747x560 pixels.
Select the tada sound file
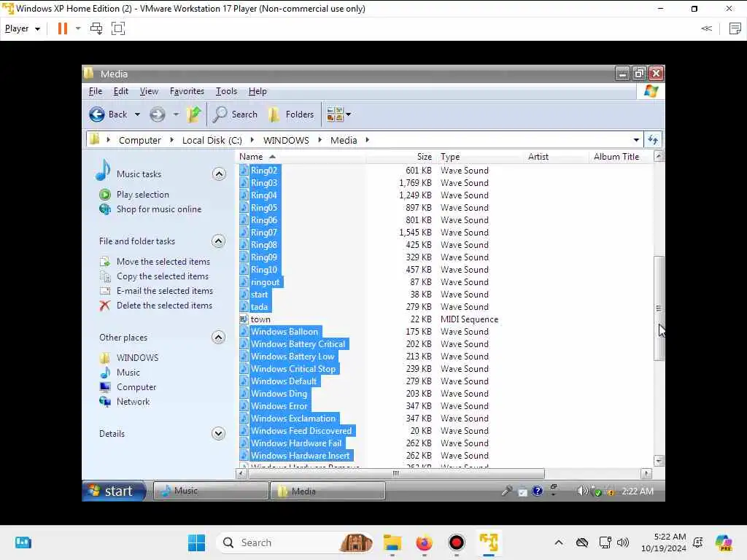coord(259,307)
